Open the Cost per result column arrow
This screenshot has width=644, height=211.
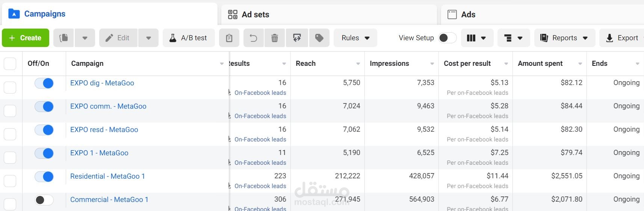point(506,64)
